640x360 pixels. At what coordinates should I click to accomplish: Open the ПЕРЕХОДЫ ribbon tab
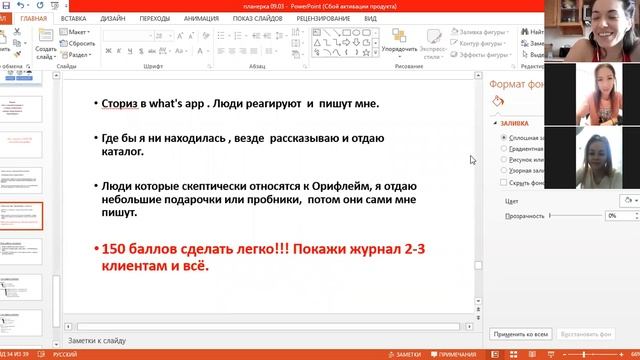(155, 19)
